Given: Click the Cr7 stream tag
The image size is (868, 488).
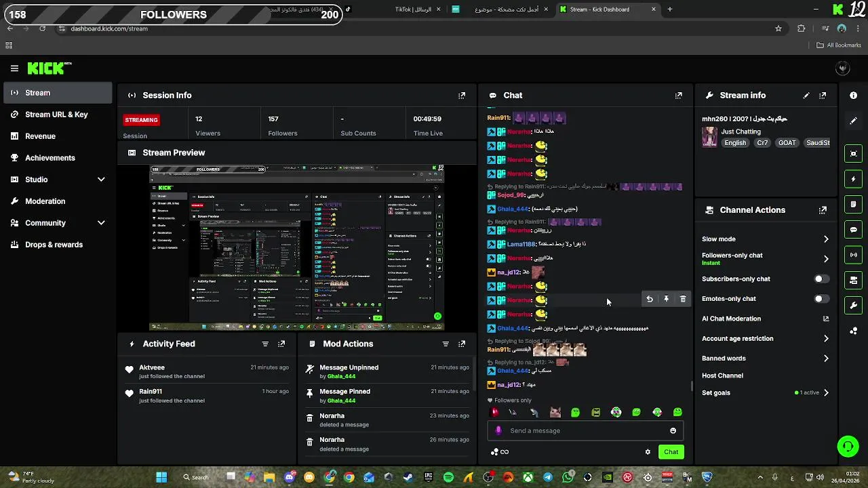Looking at the screenshot, I should click(x=762, y=143).
